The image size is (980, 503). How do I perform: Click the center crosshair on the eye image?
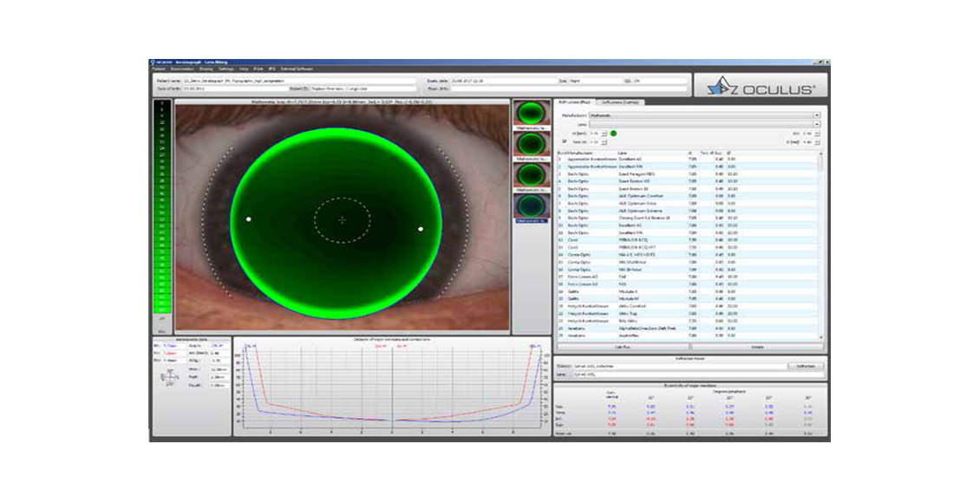[342, 220]
